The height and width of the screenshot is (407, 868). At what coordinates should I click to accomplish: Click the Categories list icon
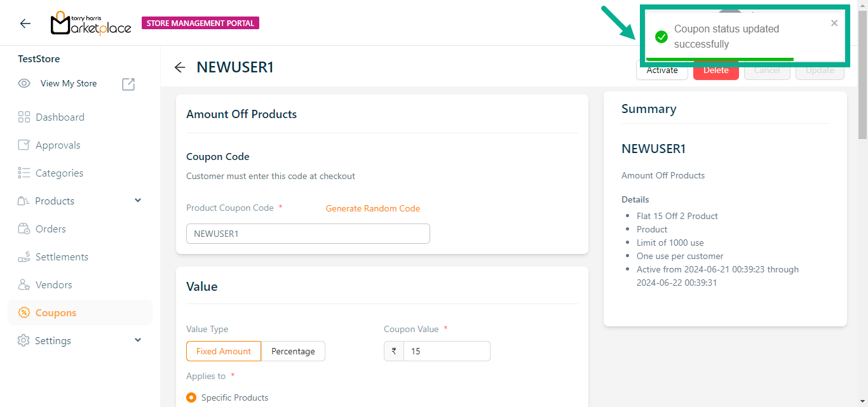point(24,173)
